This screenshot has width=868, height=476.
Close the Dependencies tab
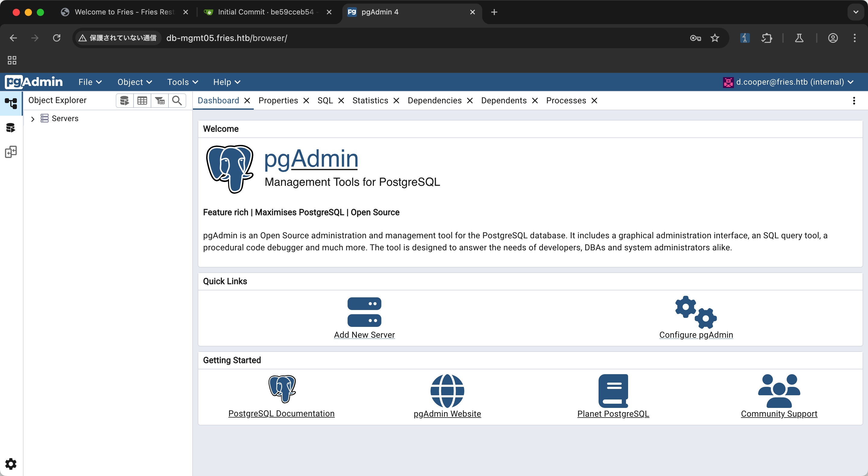click(x=470, y=101)
